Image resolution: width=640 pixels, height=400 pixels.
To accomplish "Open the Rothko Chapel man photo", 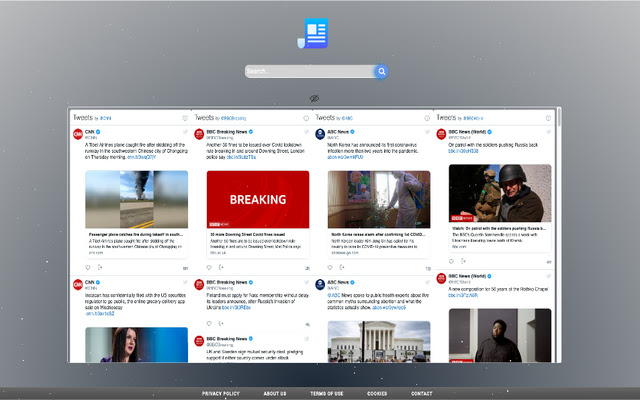I will coord(500,336).
